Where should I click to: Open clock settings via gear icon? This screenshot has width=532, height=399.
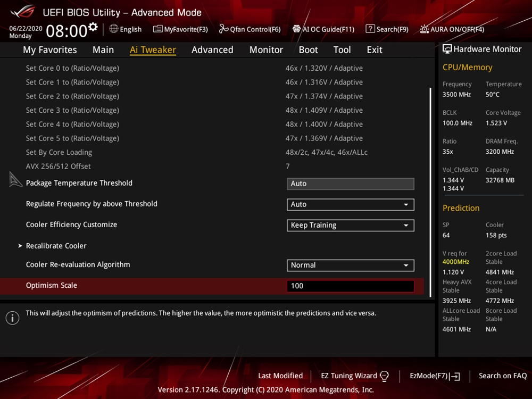(x=93, y=27)
